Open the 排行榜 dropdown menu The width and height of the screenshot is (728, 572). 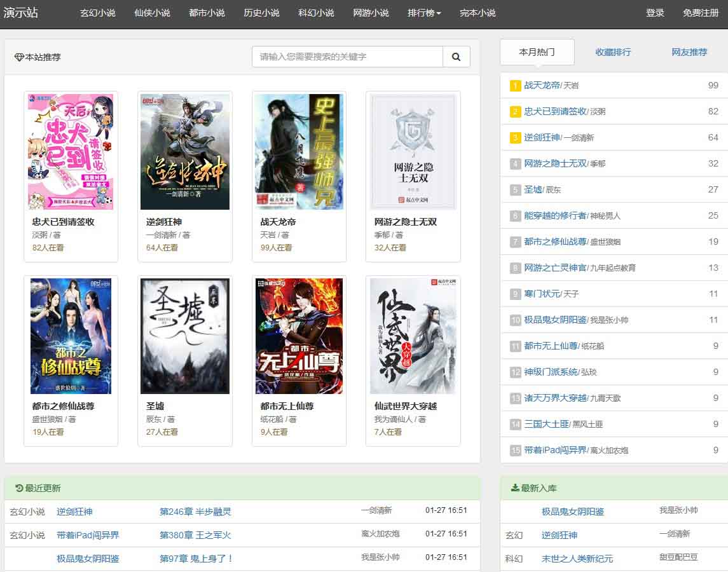click(424, 13)
